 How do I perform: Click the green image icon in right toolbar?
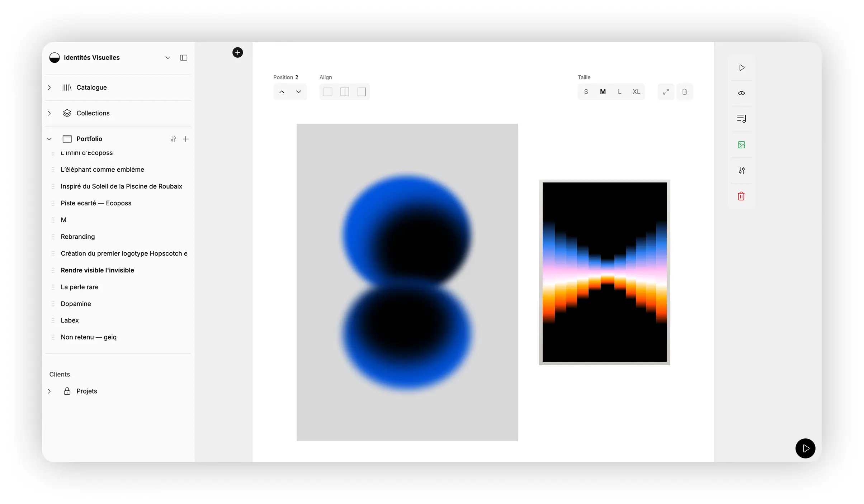741,145
